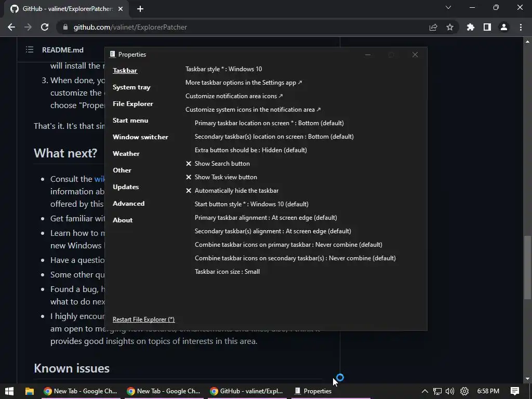The height and width of the screenshot is (399, 532).
Task: Show hidden system tray icons
Action: 425,391
